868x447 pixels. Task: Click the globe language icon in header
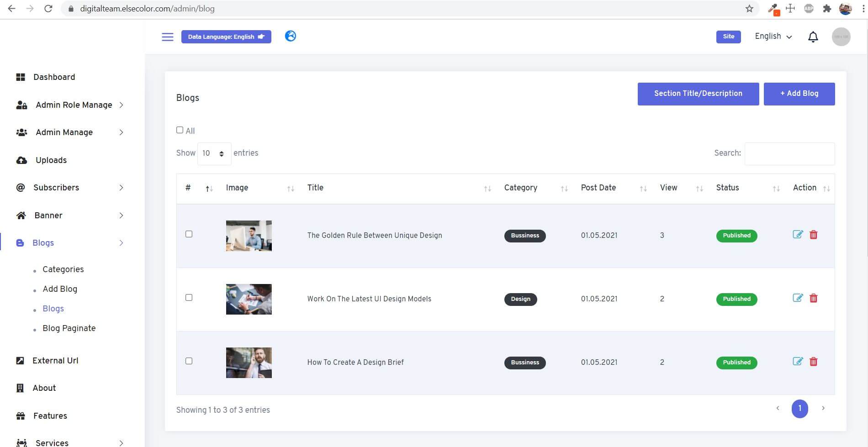pyautogui.click(x=290, y=36)
